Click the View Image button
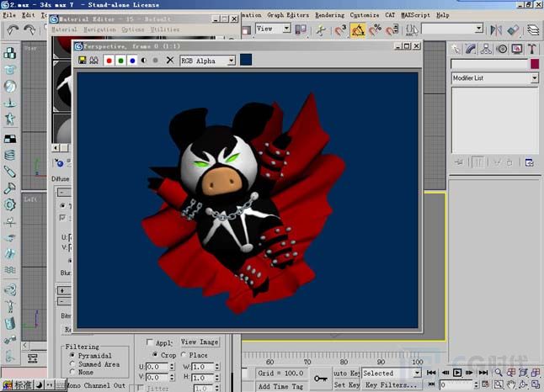Screen dimensions: 544x392 (x=200, y=342)
